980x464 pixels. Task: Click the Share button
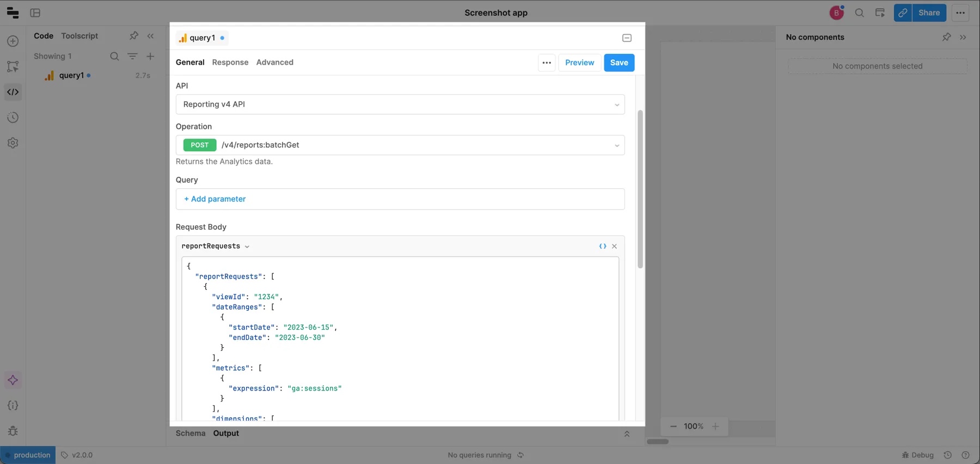(x=929, y=13)
